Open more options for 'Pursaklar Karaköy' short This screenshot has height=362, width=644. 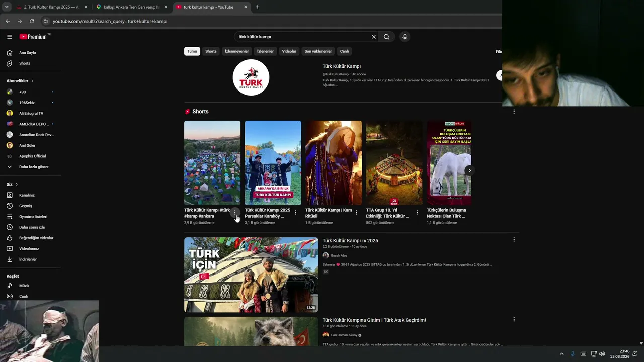(296, 213)
